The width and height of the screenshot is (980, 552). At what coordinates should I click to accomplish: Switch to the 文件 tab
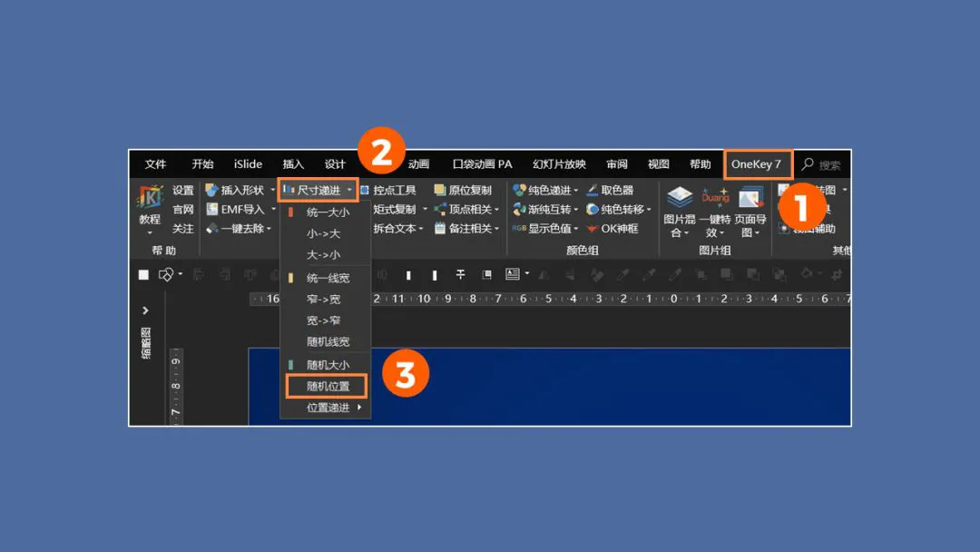coord(156,164)
